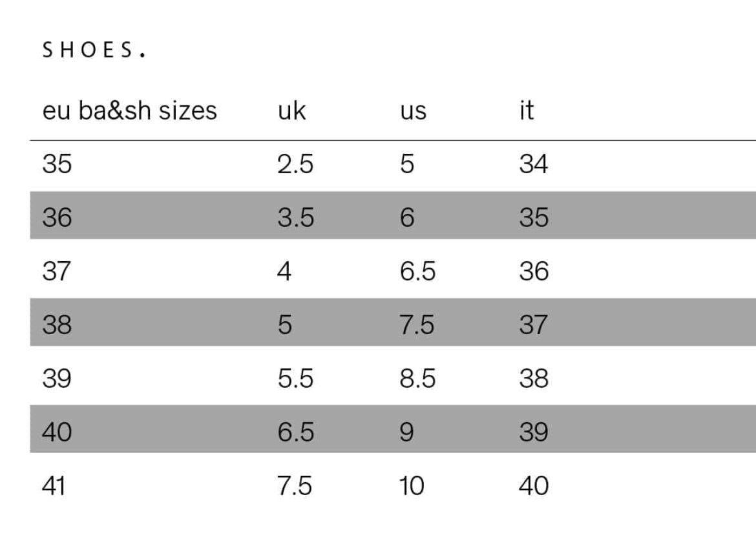Select the "it" column header

[x=526, y=111]
